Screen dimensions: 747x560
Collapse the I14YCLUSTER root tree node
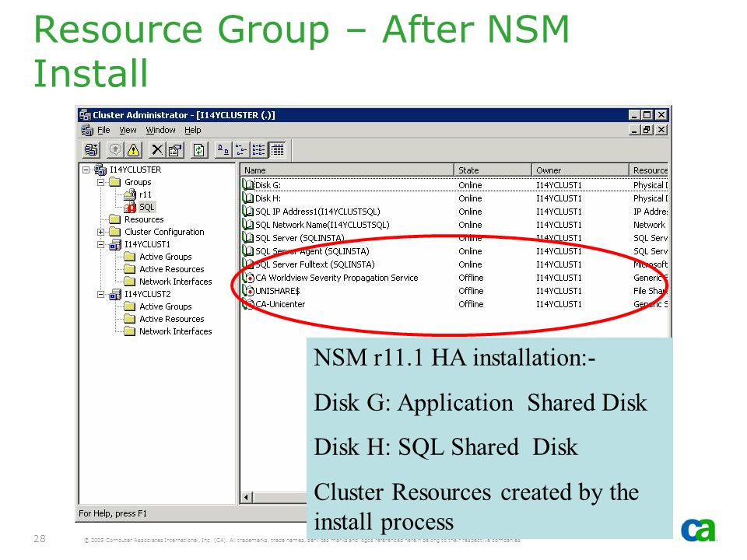(86, 170)
